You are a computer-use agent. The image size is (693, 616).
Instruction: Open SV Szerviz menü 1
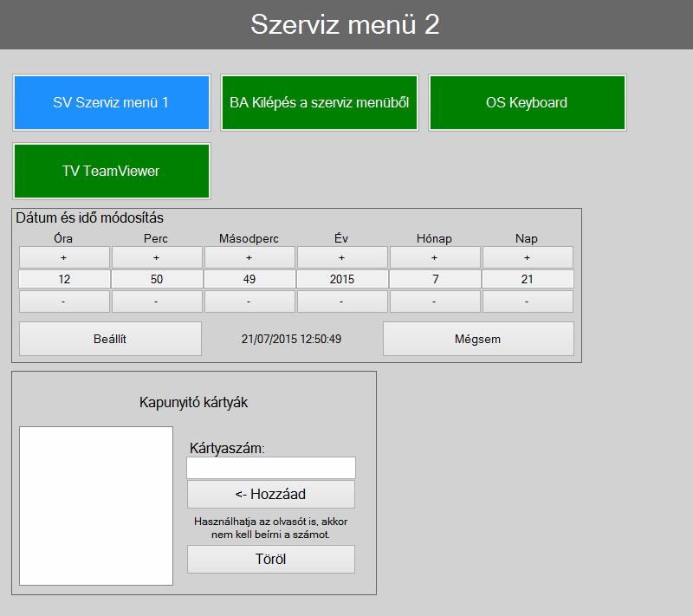pos(112,102)
